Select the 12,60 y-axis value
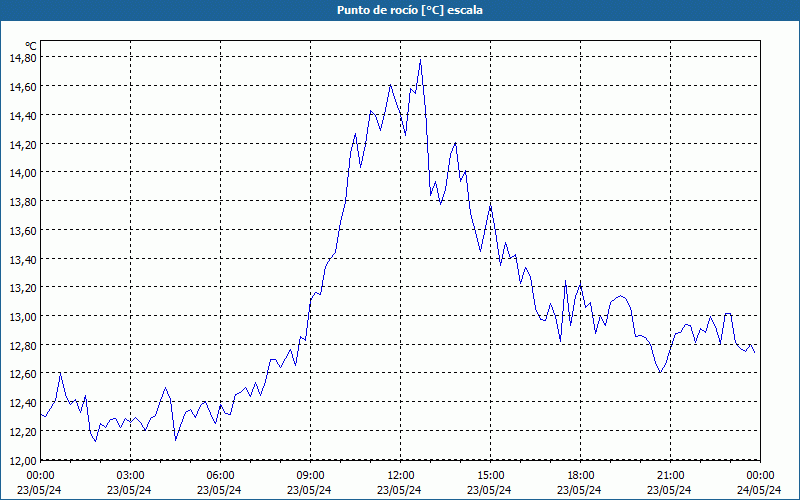Viewport: 800px width, 500px height. tap(23, 374)
